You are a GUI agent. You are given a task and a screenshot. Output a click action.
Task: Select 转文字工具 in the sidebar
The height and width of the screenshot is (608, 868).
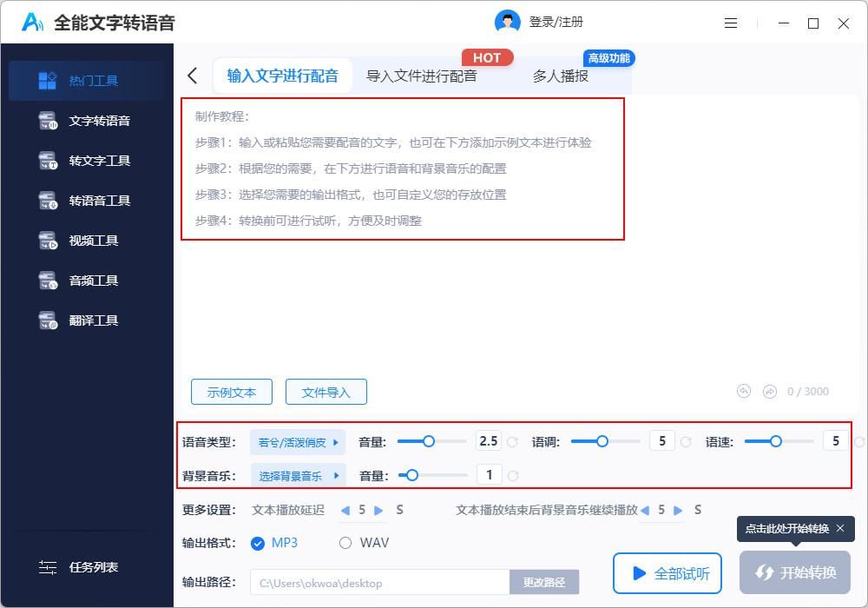pyautogui.click(x=87, y=161)
